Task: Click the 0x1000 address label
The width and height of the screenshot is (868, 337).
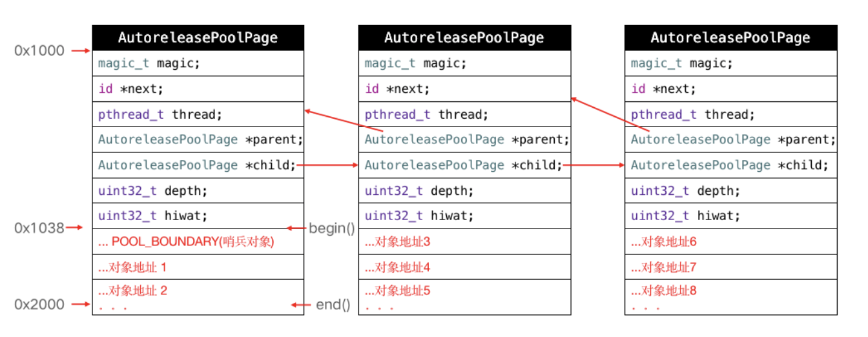Action: (x=39, y=50)
